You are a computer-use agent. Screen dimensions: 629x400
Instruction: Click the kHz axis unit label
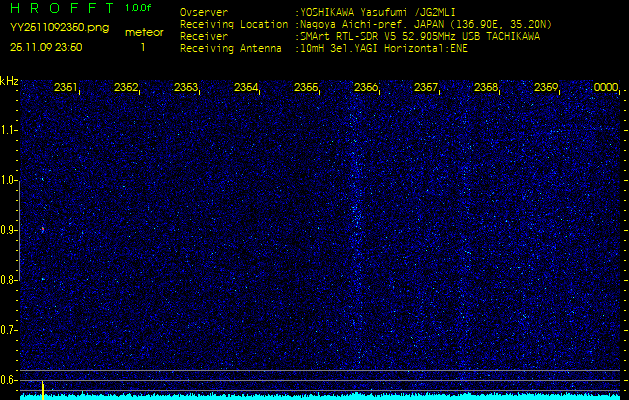tap(9, 81)
